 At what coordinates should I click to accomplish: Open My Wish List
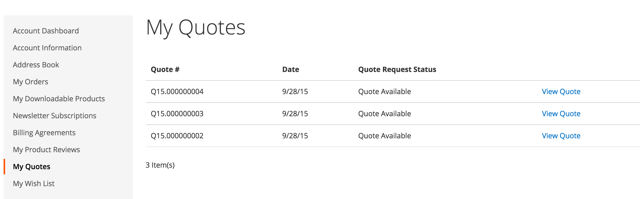(x=34, y=184)
